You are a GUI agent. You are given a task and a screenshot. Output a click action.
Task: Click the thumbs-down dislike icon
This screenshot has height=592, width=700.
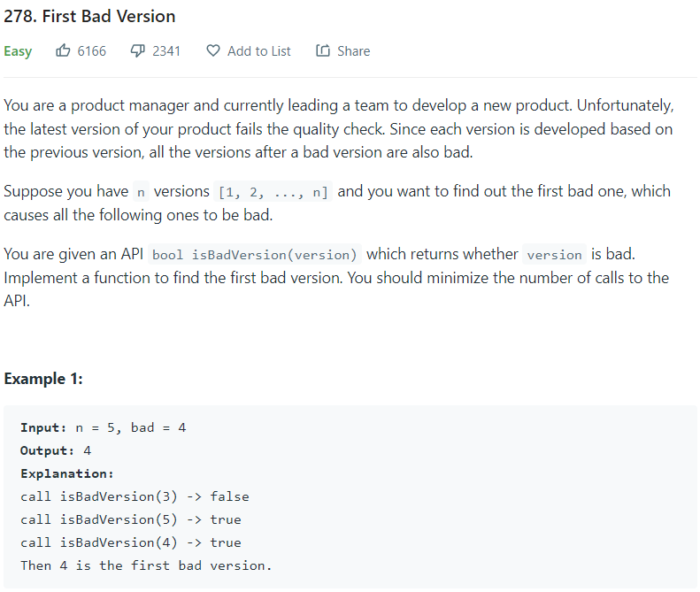coord(137,51)
